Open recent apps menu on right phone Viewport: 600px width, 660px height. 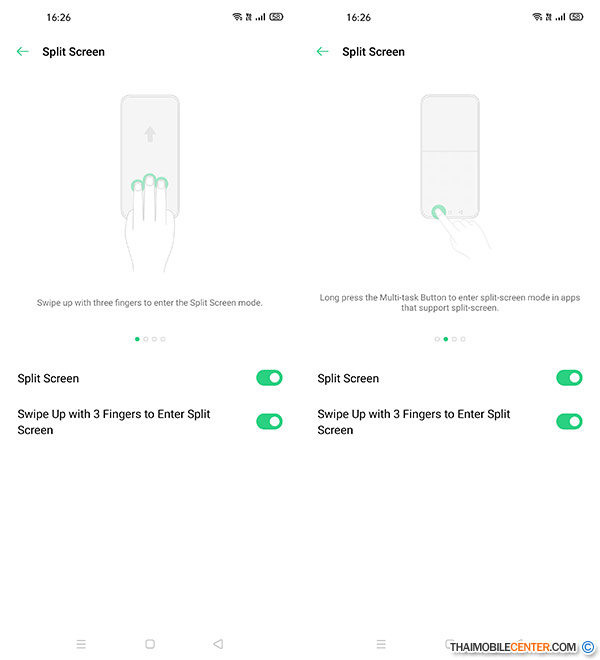[381, 644]
